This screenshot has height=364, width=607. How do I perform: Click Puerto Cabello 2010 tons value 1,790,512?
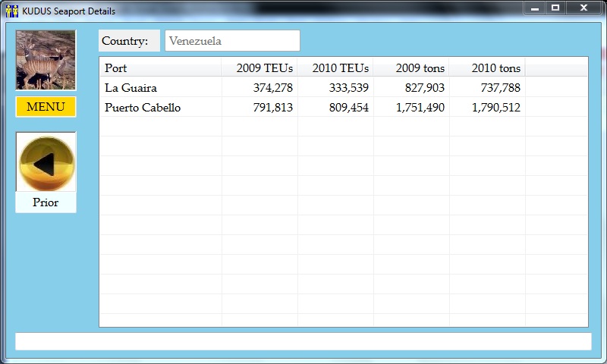(x=495, y=107)
